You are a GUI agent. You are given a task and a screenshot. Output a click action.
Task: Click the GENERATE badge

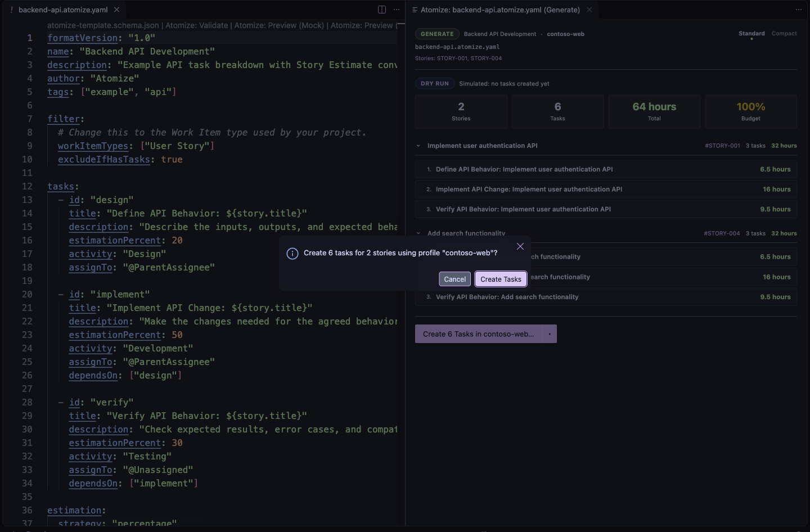437,34
